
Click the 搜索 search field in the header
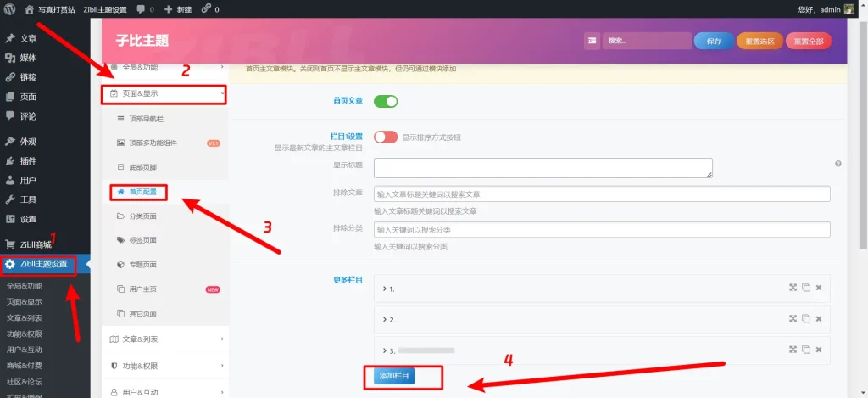coord(647,41)
